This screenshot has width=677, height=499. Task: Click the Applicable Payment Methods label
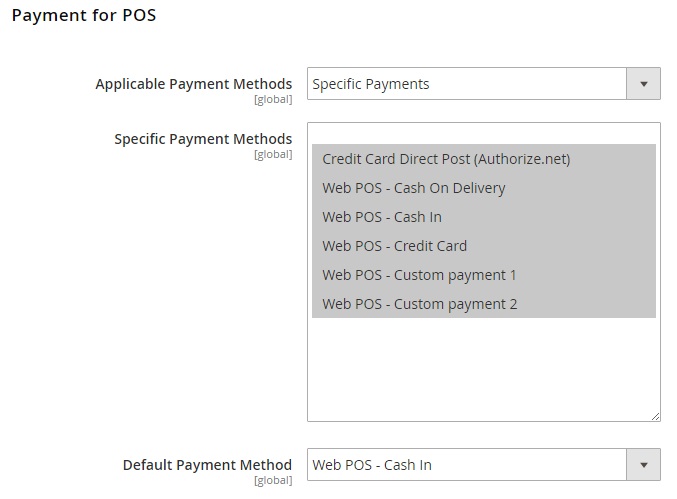pyautogui.click(x=193, y=84)
